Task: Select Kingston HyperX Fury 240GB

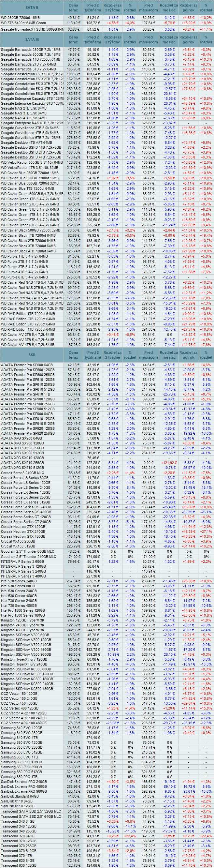Action: point(24,664)
